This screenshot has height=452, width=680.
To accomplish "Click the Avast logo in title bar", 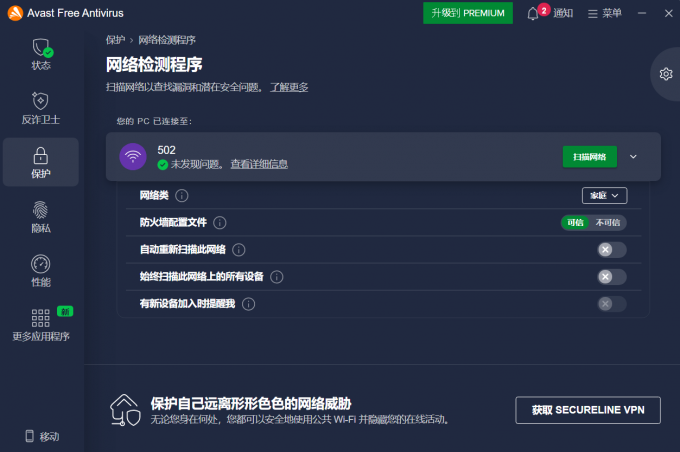I will pyautogui.click(x=15, y=13).
